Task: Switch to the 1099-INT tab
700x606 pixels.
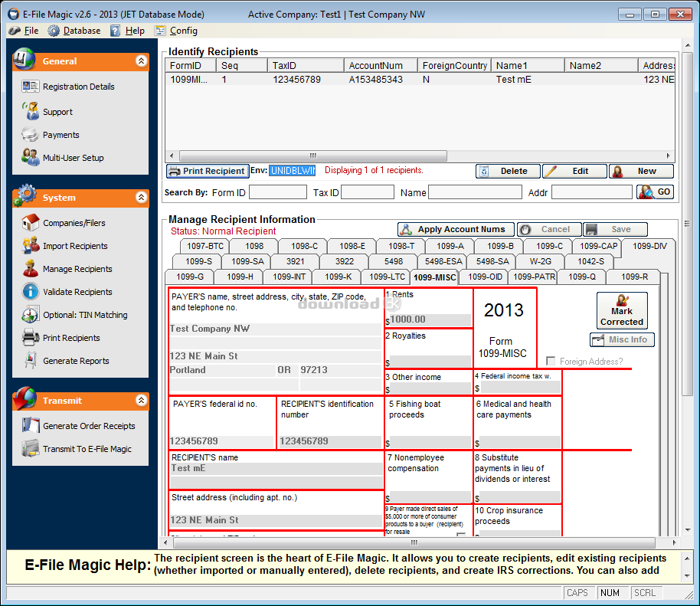Action: [289, 277]
